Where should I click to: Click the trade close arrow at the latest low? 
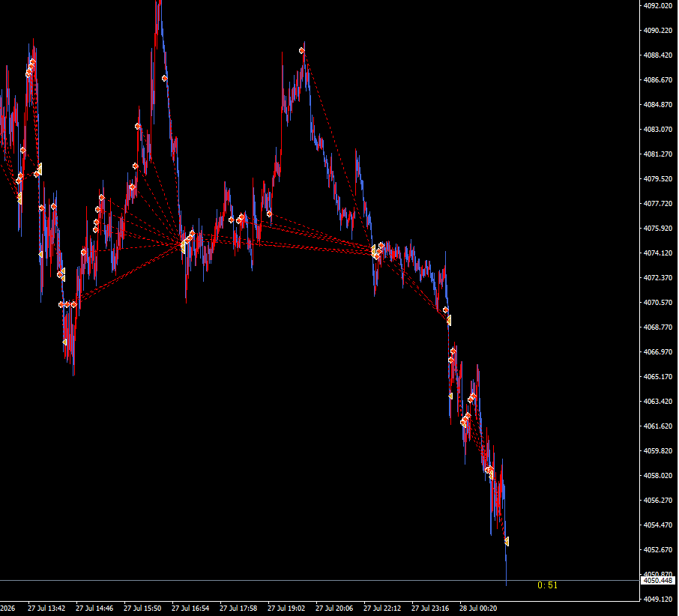pos(507,542)
